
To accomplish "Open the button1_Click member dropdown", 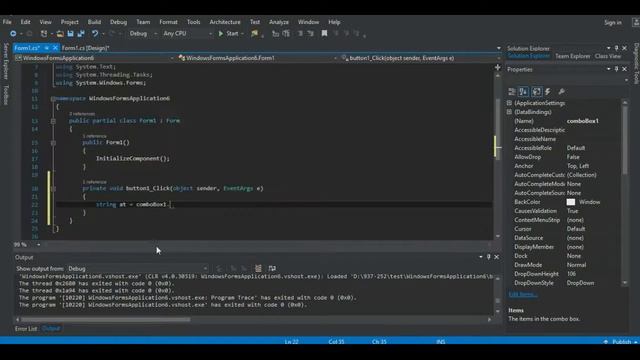I will (420, 58).
